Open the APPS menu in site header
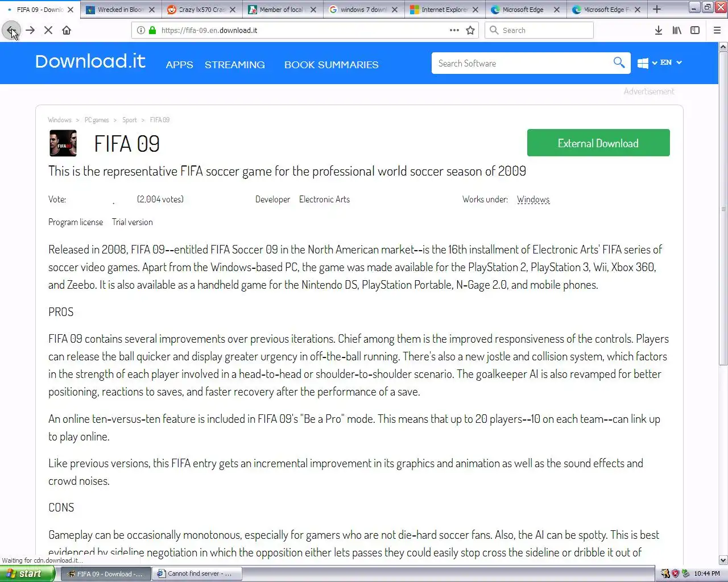 (179, 65)
